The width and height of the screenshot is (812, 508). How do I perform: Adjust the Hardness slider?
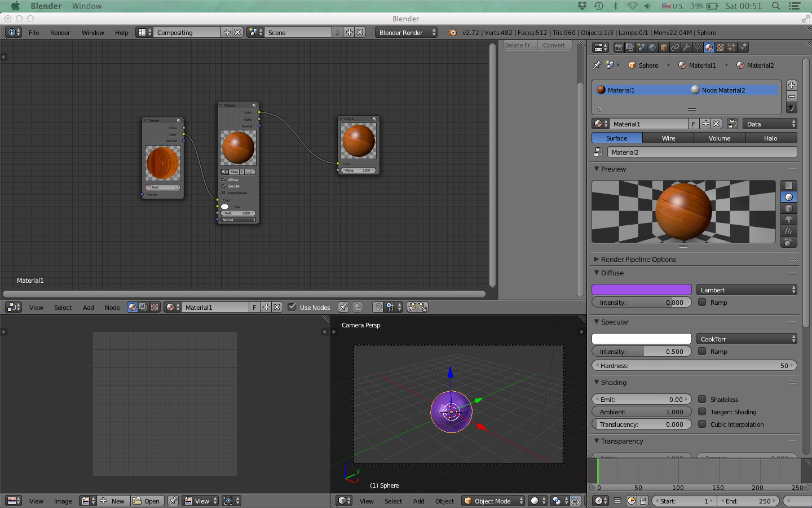[x=694, y=365]
